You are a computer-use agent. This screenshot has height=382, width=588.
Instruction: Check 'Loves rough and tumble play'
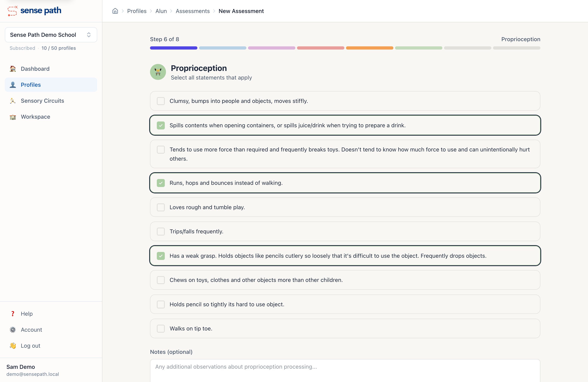tap(161, 207)
